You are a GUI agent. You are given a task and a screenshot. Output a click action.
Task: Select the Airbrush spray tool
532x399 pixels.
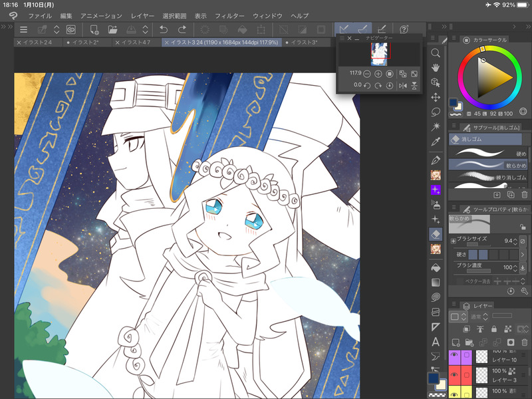click(436, 204)
